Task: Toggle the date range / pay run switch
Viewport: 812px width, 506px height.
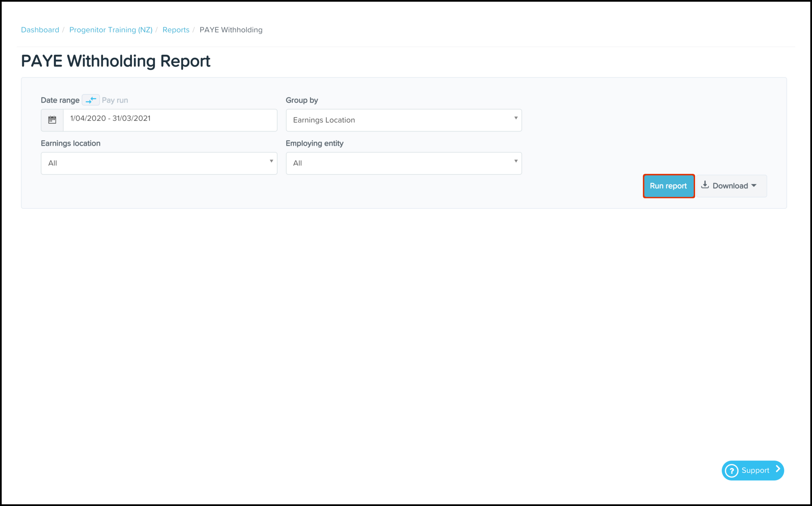Action: click(91, 100)
